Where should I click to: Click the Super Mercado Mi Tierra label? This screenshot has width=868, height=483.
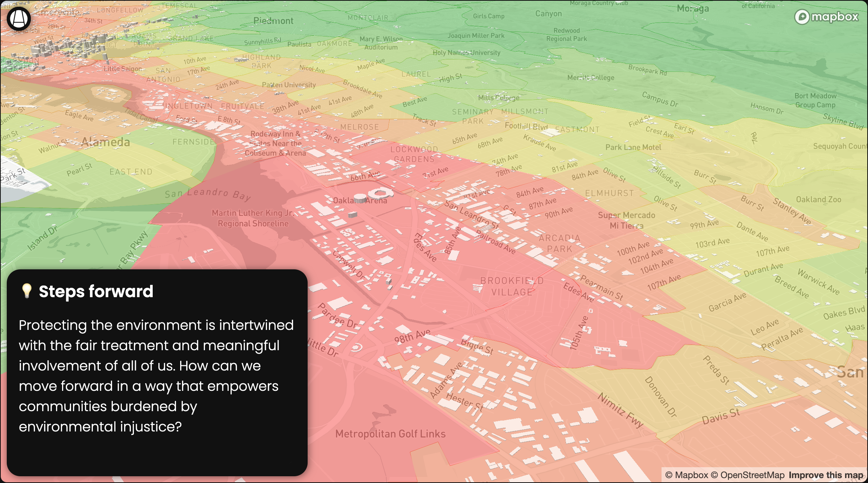627,220
